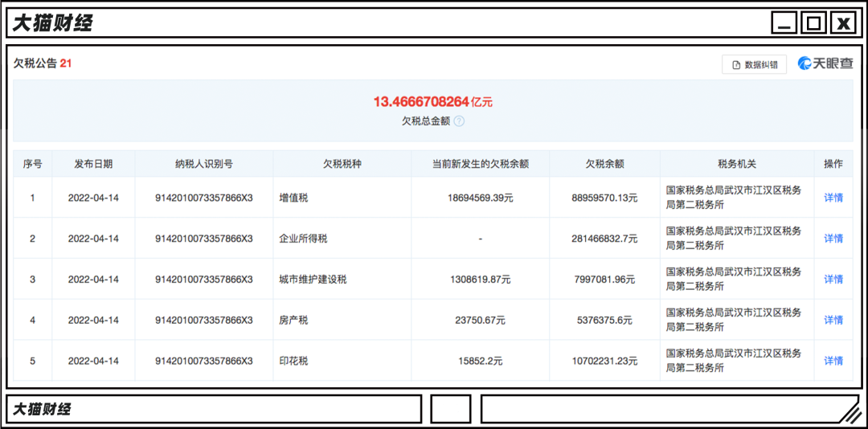Viewport: 868px width, 429px height.
Task: Click the 欠税余额 column header
Action: (x=604, y=164)
